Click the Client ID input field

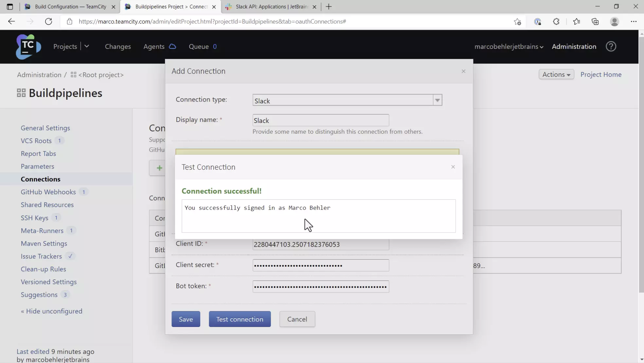coord(320,244)
